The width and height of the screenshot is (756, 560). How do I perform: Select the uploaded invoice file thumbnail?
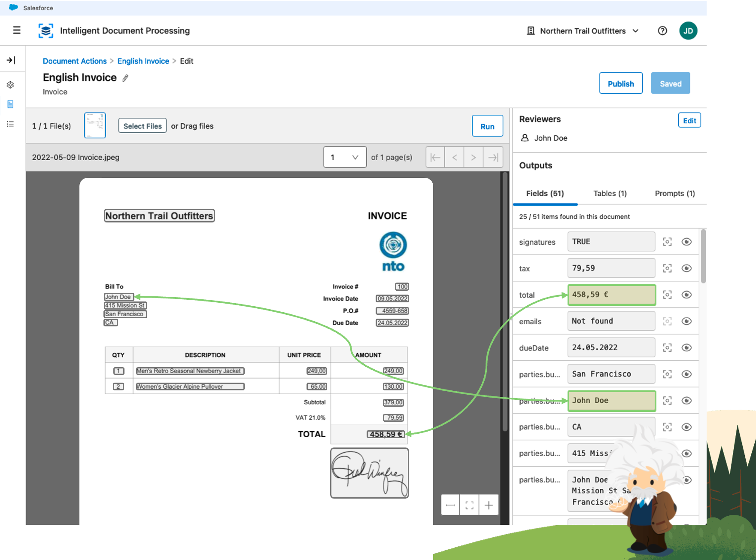pos(95,125)
